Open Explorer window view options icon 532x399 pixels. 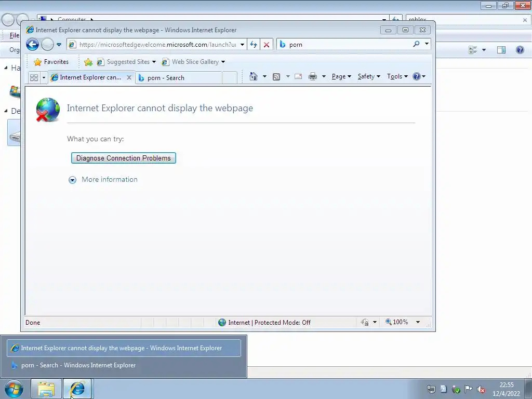point(473,50)
